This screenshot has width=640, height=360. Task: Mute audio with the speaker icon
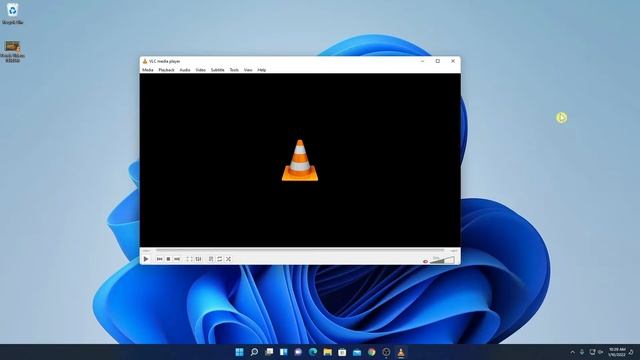click(x=425, y=261)
